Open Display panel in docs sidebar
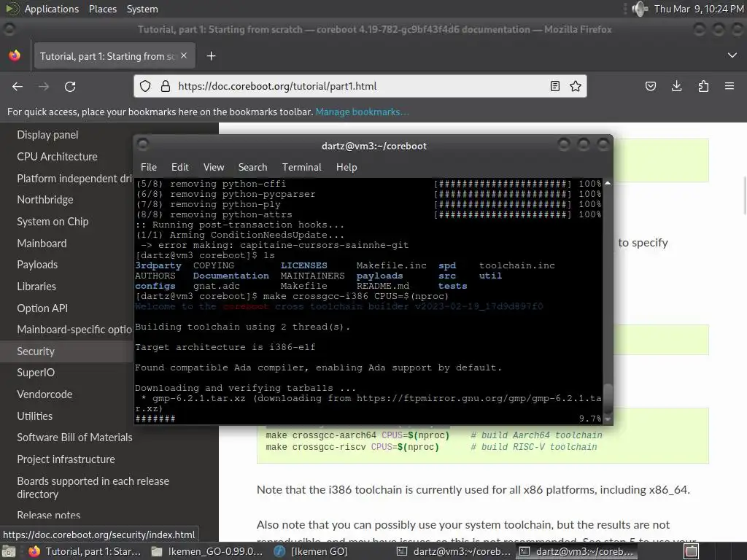The width and height of the screenshot is (747, 560). (x=47, y=135)
